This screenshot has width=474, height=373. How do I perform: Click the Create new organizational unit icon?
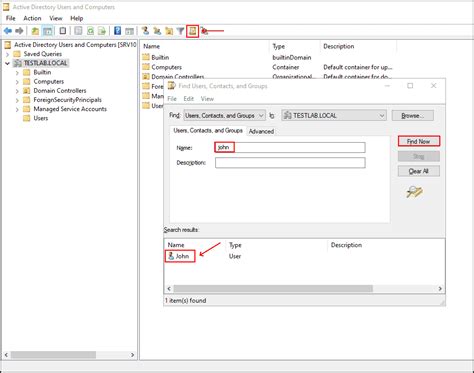pyautogui.click(x=169, y=31)
